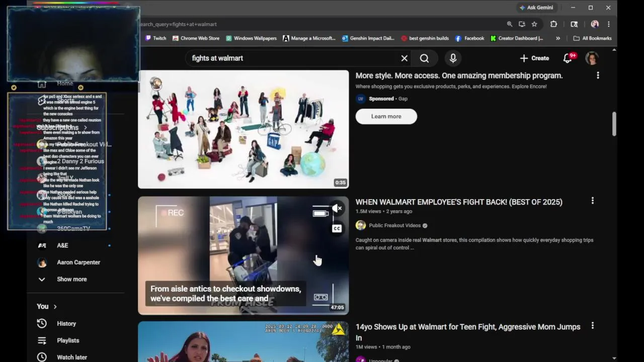Open the YouTube account avatar menu
This screenshot has width=644, height=362.
(x=592, y=58)
